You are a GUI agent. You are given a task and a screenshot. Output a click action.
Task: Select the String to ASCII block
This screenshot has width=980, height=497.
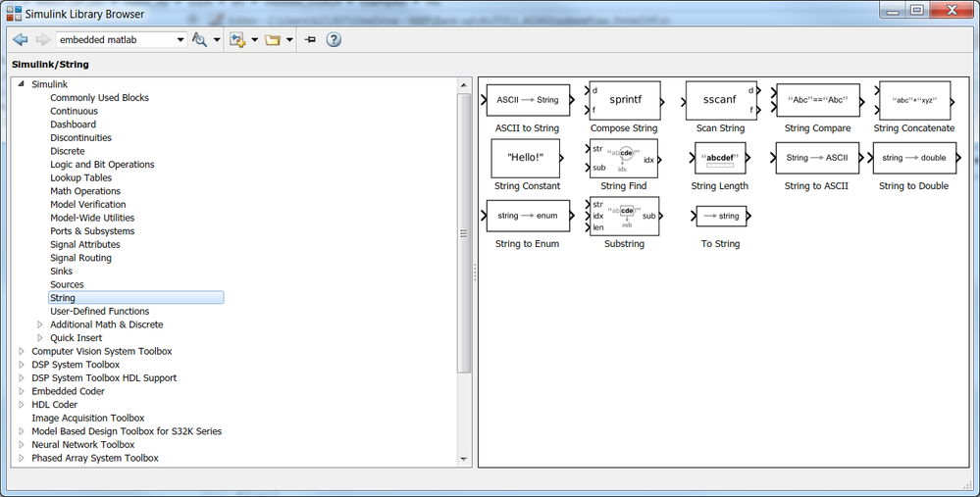[817, 158]
